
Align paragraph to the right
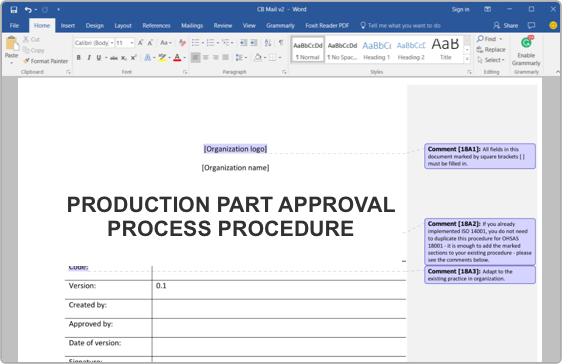215,57
